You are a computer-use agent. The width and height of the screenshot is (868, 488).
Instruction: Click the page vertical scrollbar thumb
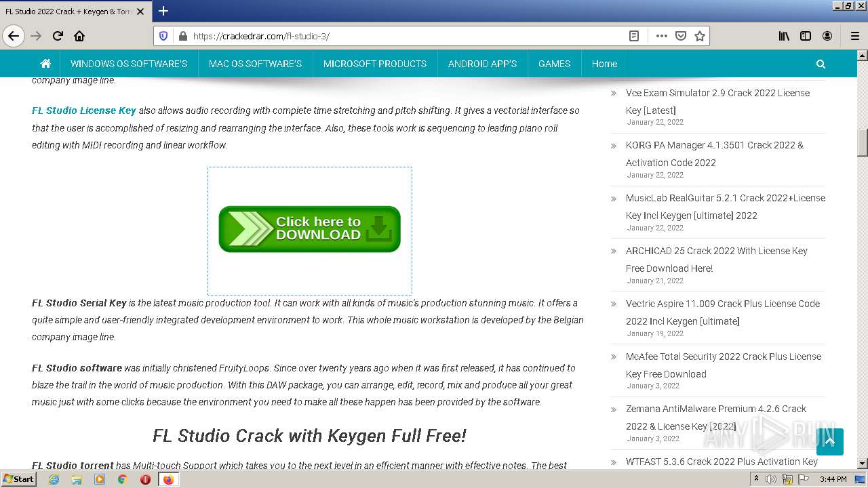pyautogui.click(x=863, y=142)
